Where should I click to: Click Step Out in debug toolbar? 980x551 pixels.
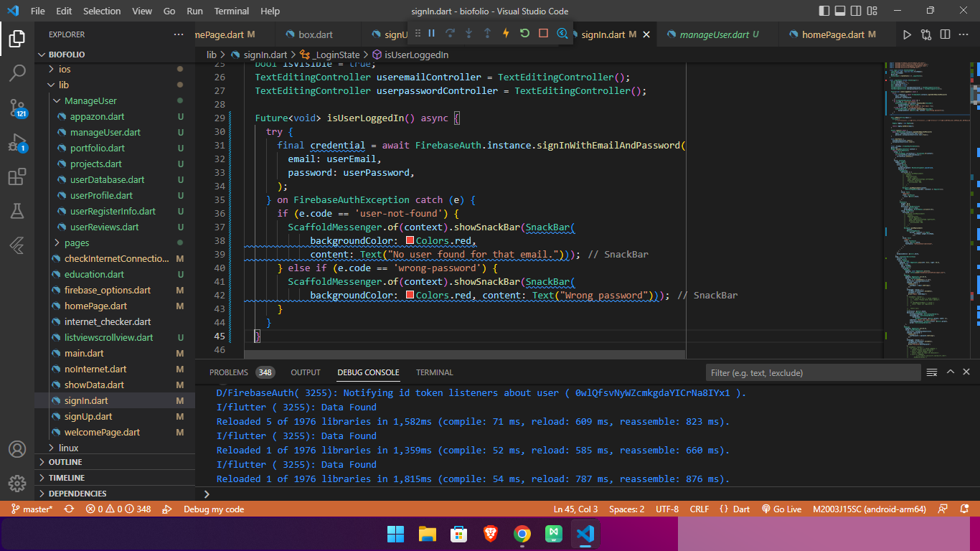pyautogui.click(x=488, y=33)
